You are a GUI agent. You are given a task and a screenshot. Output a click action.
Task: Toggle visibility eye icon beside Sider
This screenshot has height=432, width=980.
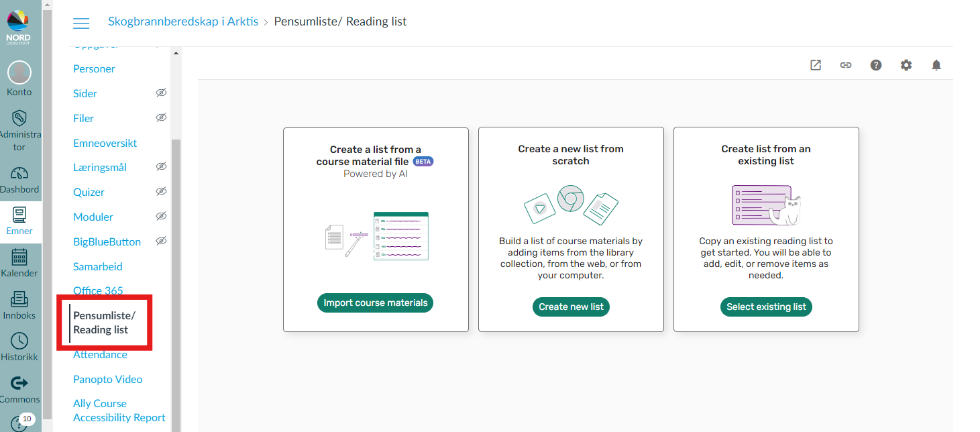[x=161, y=93]
